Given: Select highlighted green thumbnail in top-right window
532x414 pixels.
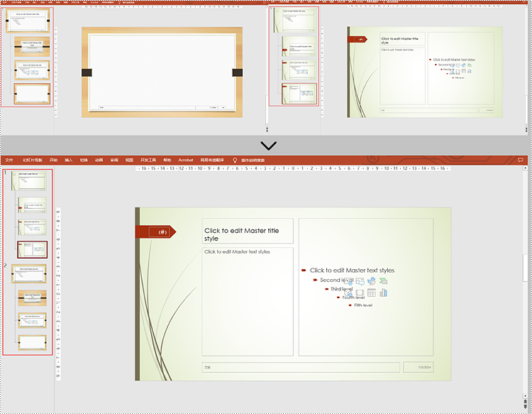Looking at the screenshot, I should click(299, 94).
